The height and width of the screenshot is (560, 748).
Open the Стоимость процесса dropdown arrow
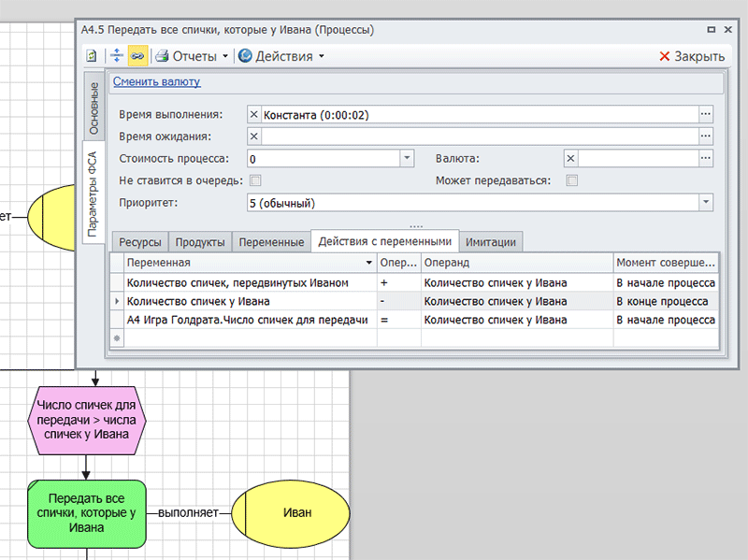click(407, 159)
